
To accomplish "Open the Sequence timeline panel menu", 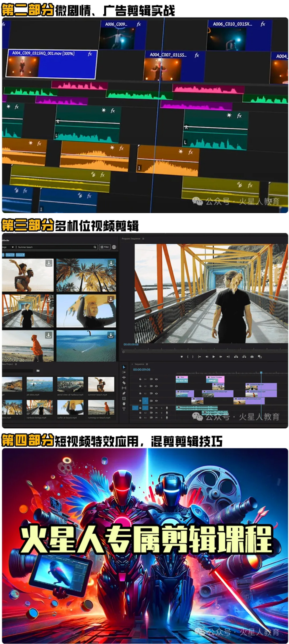I will coord(147,364).
